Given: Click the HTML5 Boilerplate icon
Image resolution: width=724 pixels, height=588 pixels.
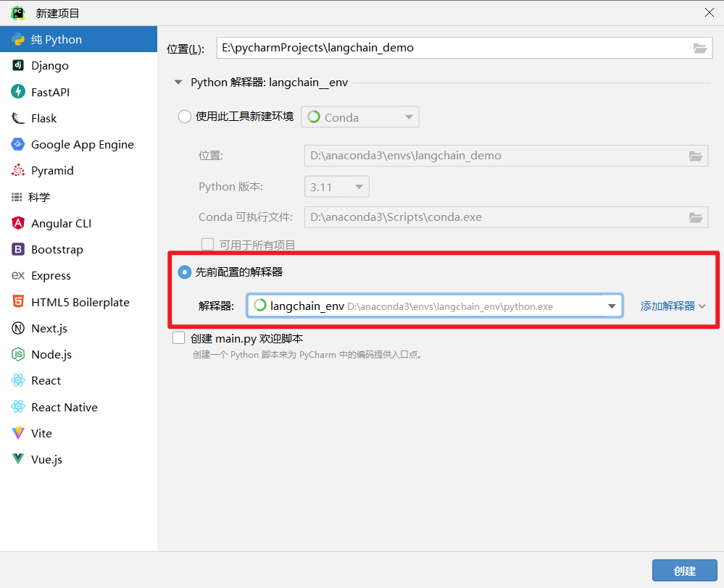Looking at the screenshot, I should 18,302.
